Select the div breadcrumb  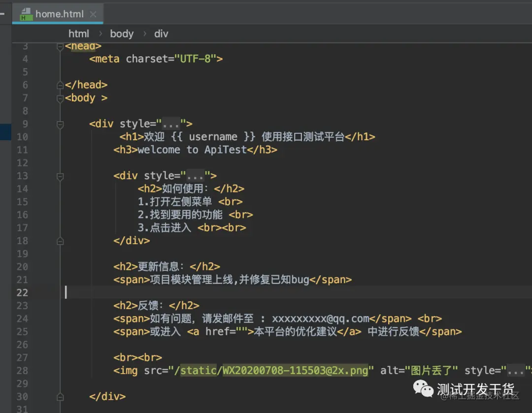(161, 33)
